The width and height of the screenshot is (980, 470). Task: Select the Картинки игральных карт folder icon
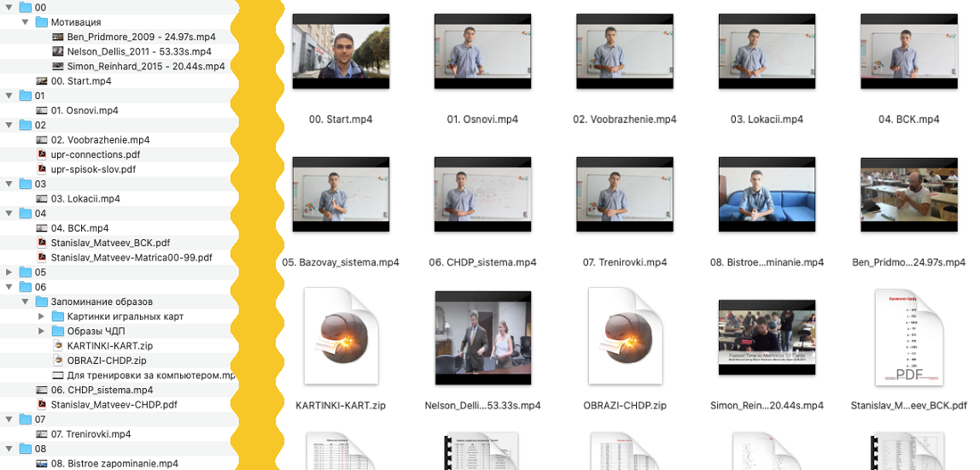[x=57, y=317]
